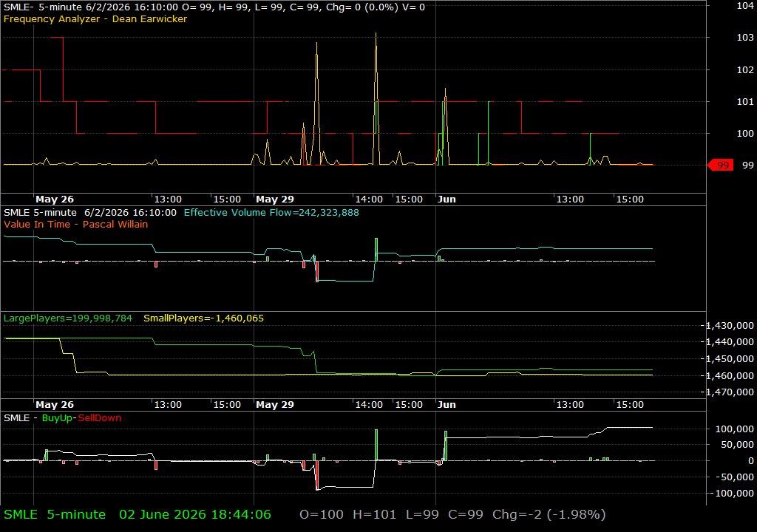Click the Chg=-2 (-1.98%) status value
Screen dimensions: 757x532
549,514
